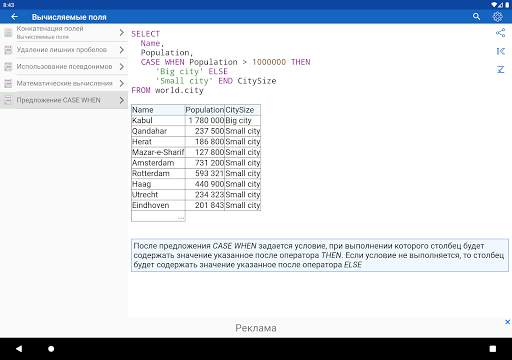Tap the Android home circle button
Viewport: 512px width, 360px height.
coord(51,349)
